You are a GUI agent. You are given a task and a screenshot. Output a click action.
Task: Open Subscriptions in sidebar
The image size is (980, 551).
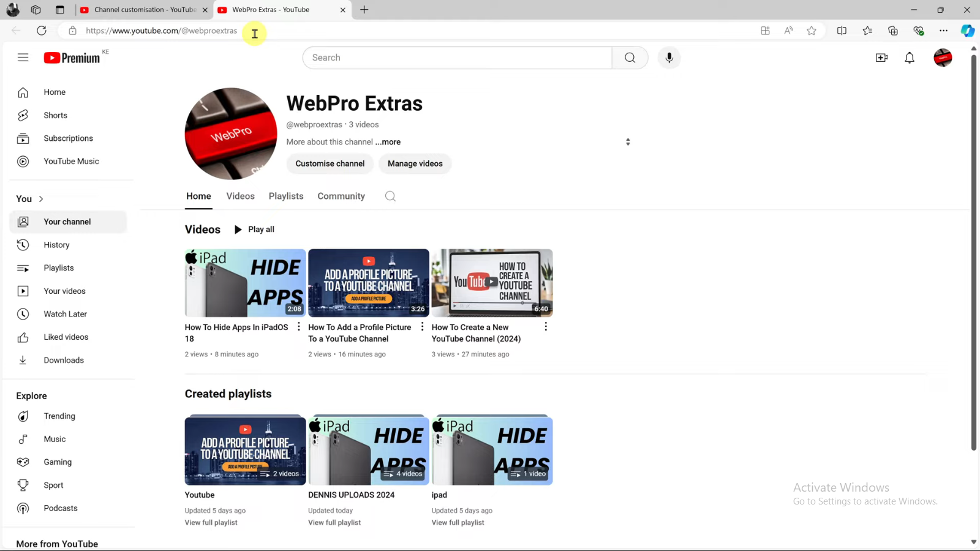pyautogui.click(x=68, y=138)
